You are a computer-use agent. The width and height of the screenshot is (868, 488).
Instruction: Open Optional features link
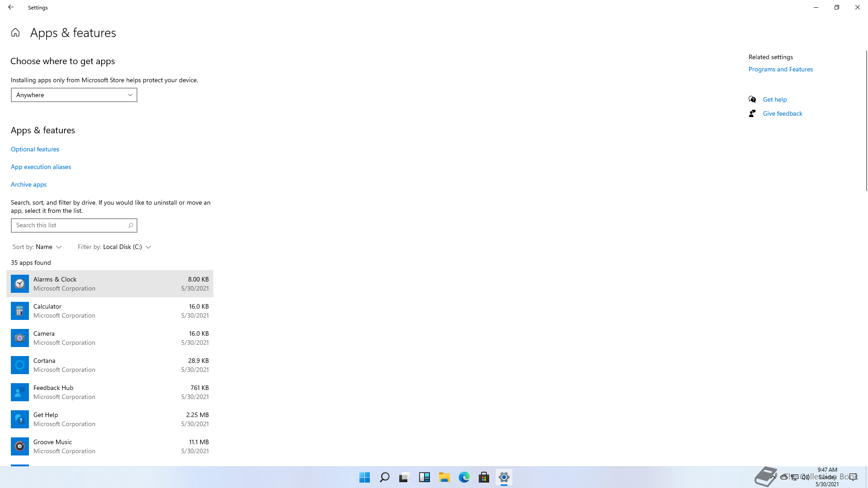tap(35, 149)
